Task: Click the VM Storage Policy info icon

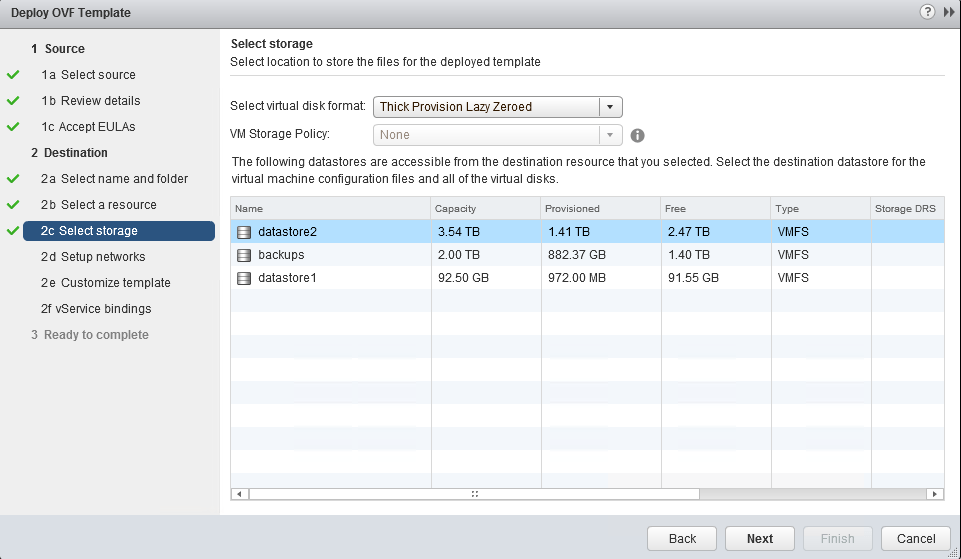Action: coord(637,135)
